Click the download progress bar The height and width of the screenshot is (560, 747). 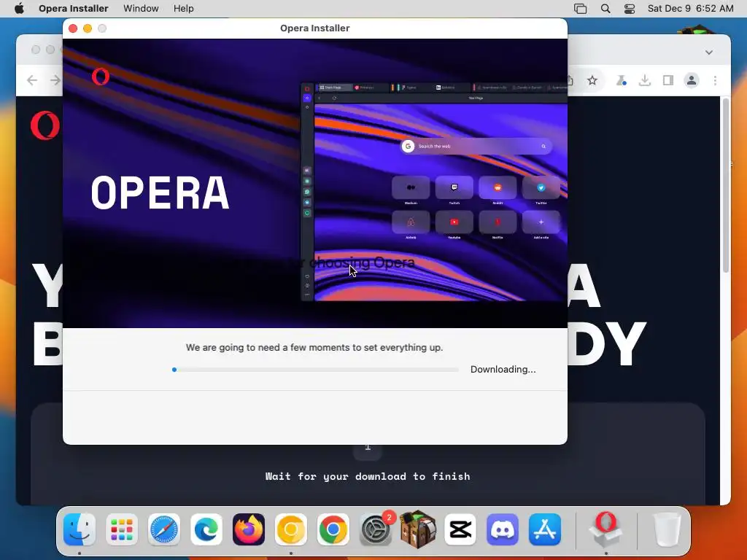pyautogui.click(x=315, y=370)
